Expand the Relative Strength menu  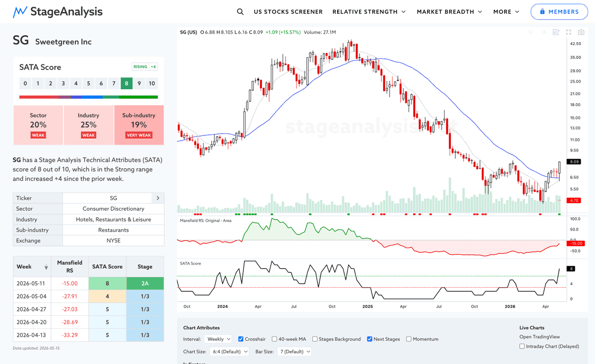click(x=369, y=11)
